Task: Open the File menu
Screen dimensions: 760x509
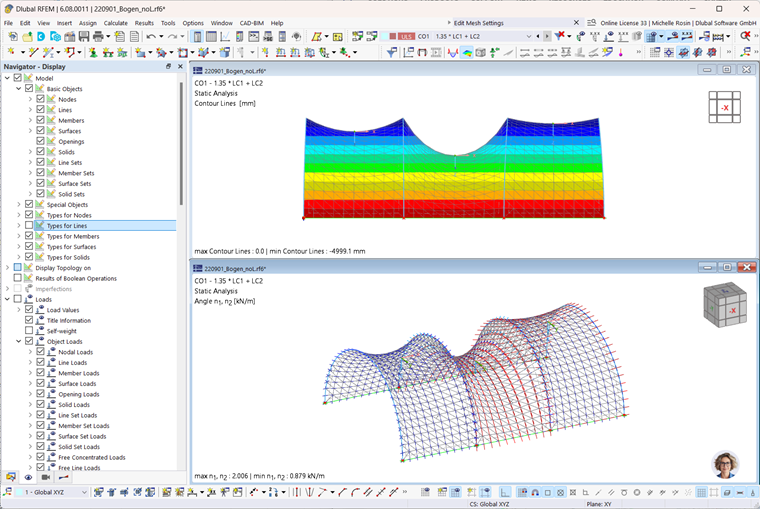Action: pyautogui.click(x=8, y=23)
